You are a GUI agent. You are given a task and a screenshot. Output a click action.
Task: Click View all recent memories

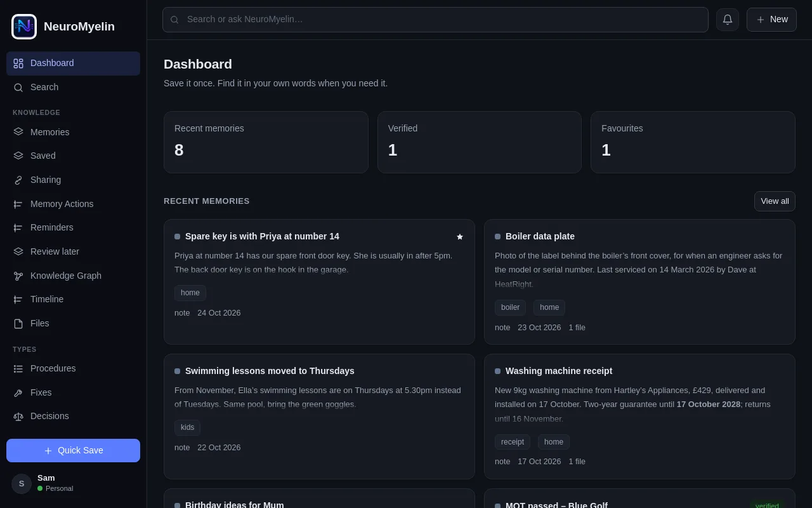point(775,201)
